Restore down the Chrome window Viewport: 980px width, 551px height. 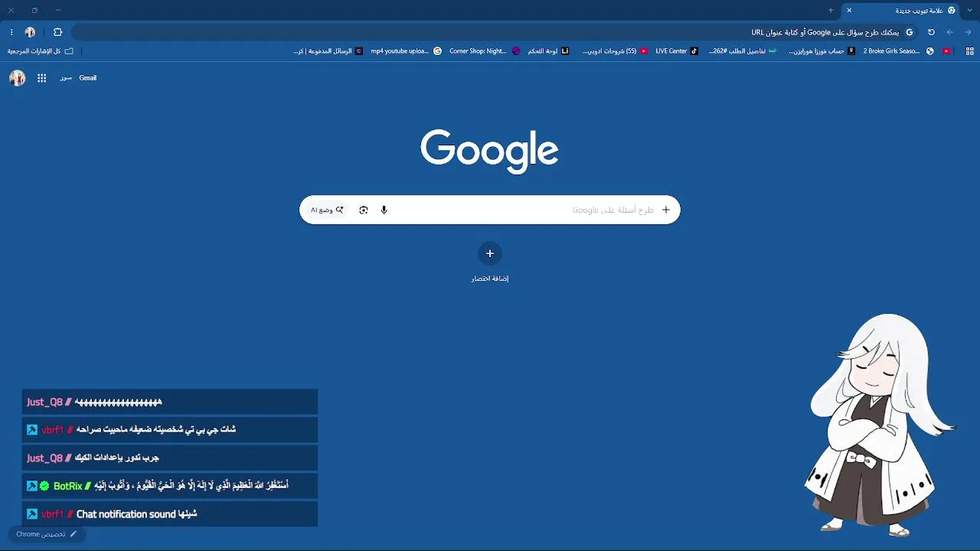pos(34,11)
